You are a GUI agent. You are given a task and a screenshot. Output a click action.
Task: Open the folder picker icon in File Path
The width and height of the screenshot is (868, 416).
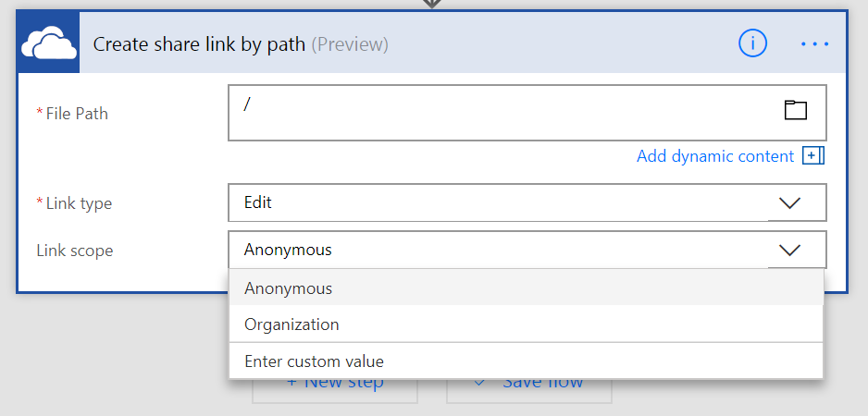(795, 110)
